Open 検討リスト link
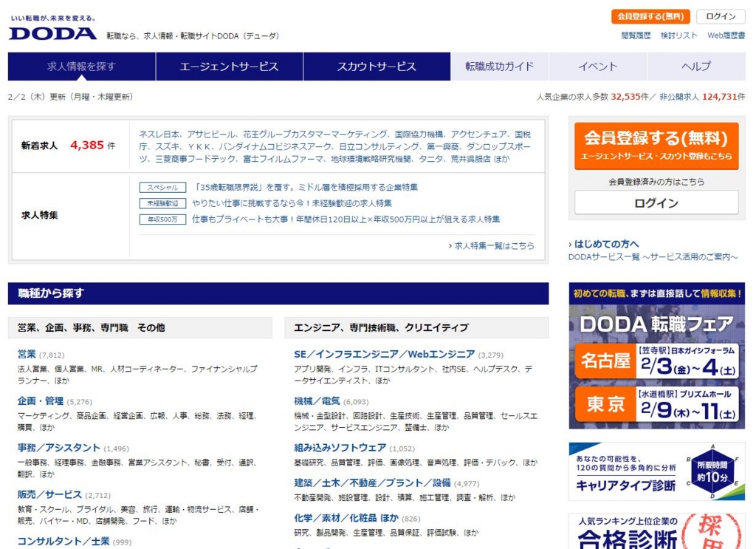756x549 pixels. [x=679, y=35]
